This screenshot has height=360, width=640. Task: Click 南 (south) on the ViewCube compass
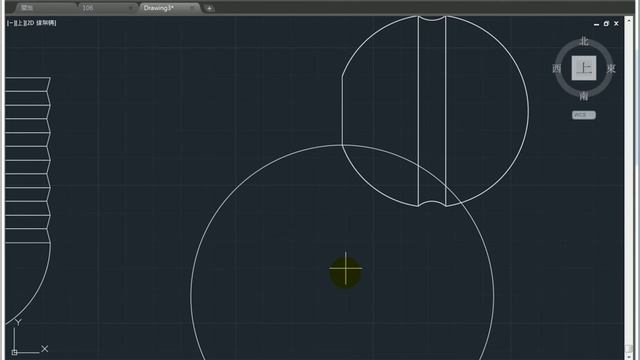[584, 96]
